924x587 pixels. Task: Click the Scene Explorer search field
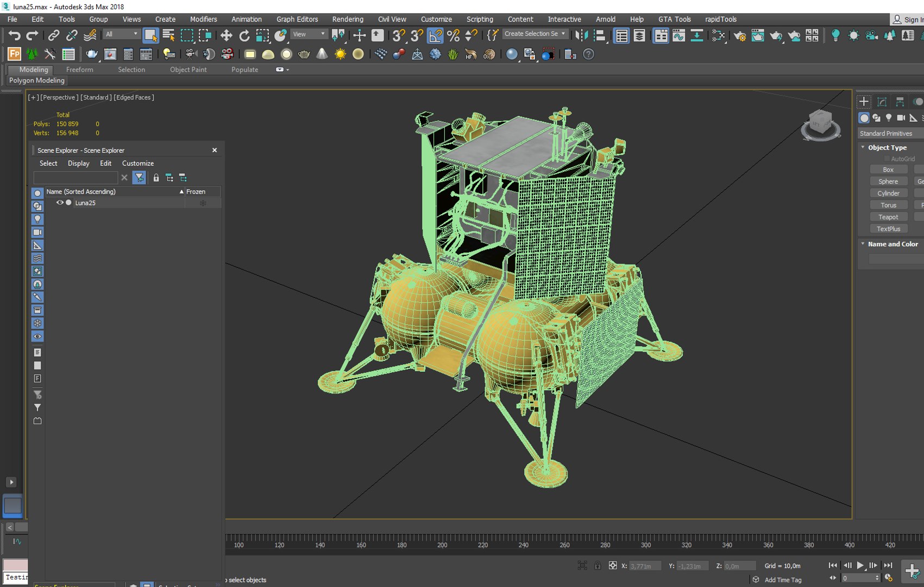(76, 178)
